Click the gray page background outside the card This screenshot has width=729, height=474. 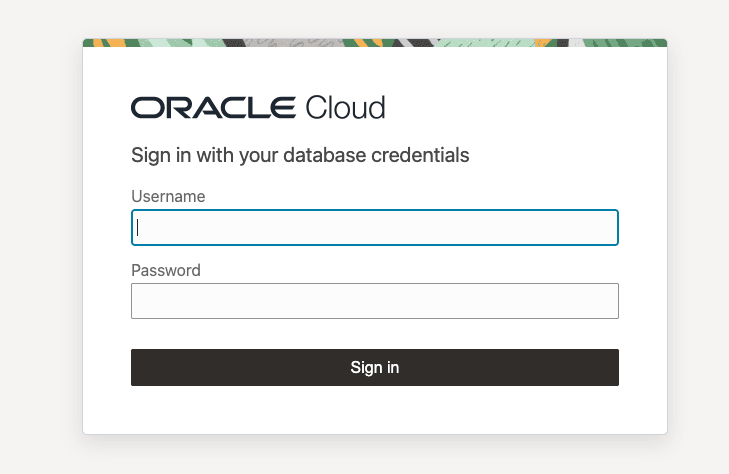tap(40, 250)
